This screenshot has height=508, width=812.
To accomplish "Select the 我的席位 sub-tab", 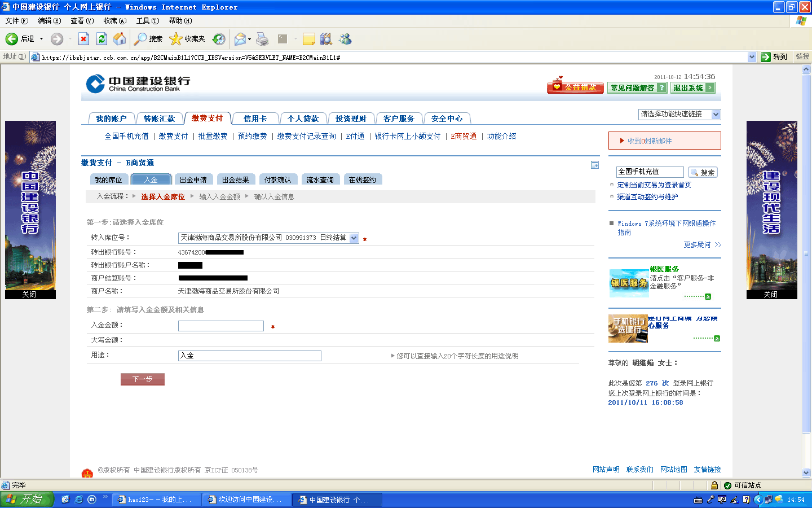I will (108, 179).
